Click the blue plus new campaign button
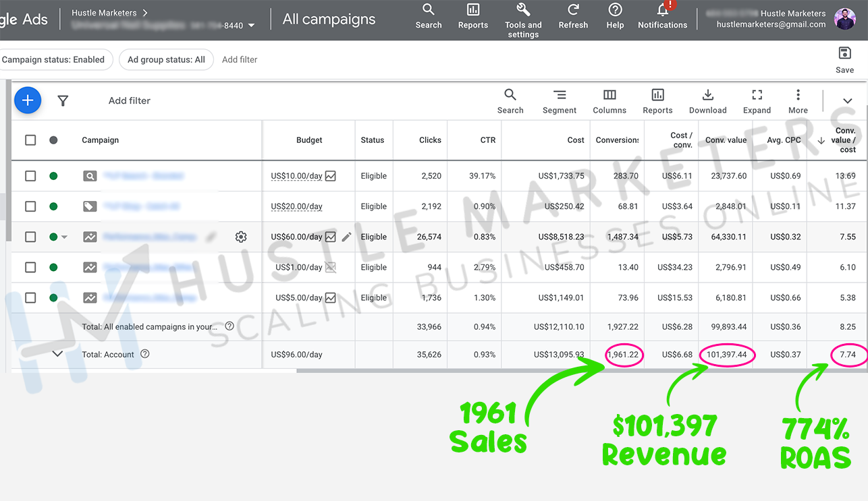 [27, 100]
